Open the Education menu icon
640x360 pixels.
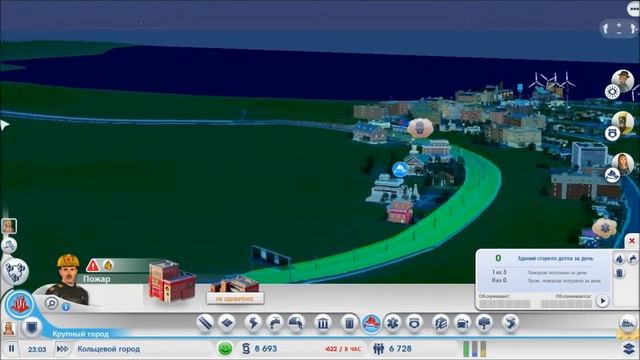(x=441, y=323)
